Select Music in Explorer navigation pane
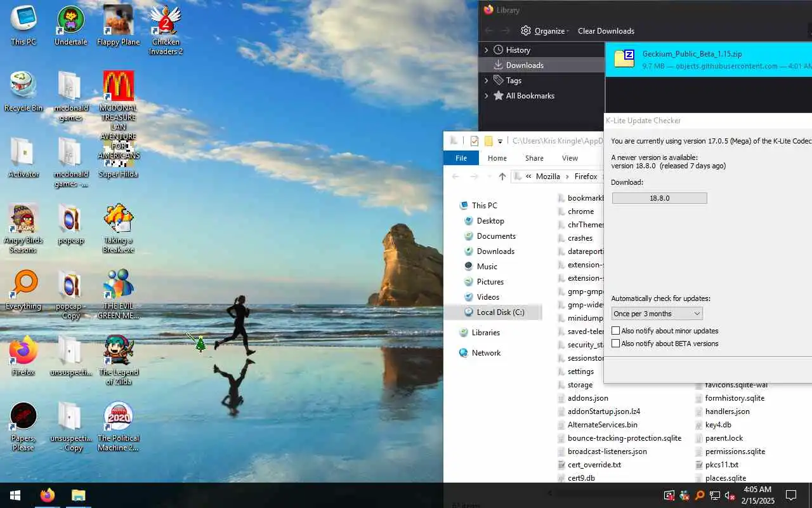 (487, 266)
